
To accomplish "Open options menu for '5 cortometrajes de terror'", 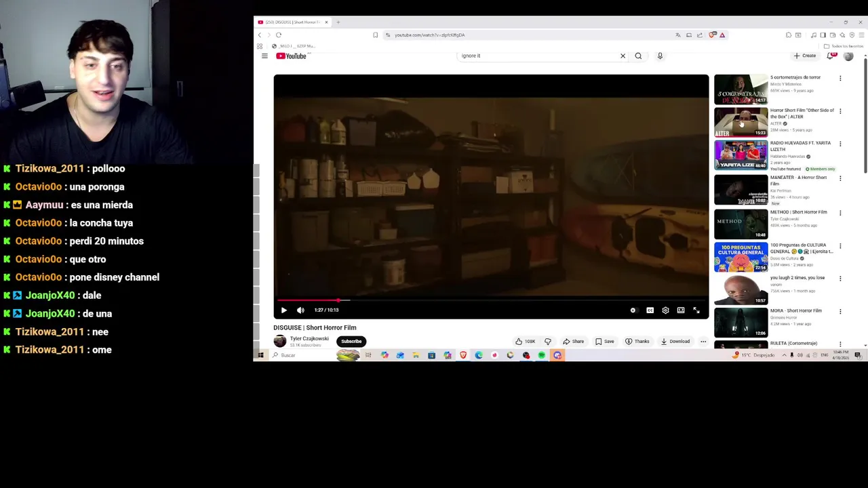I will 840,79.
